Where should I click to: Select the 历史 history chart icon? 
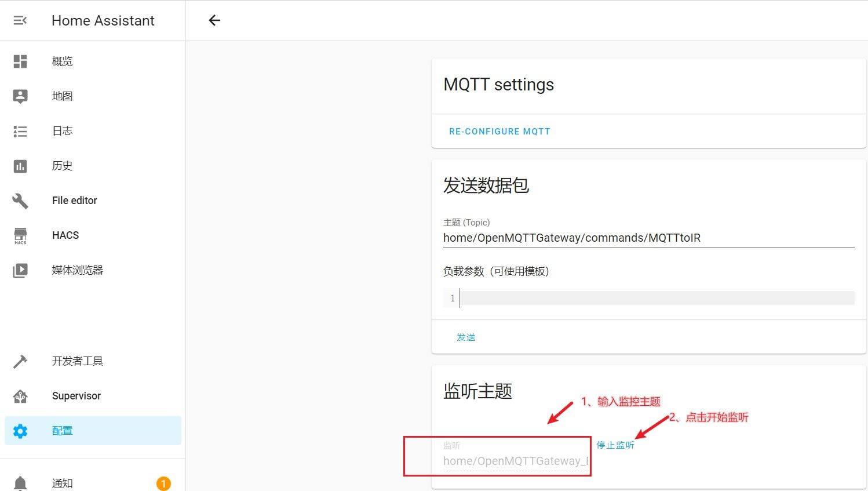[20, 166]
